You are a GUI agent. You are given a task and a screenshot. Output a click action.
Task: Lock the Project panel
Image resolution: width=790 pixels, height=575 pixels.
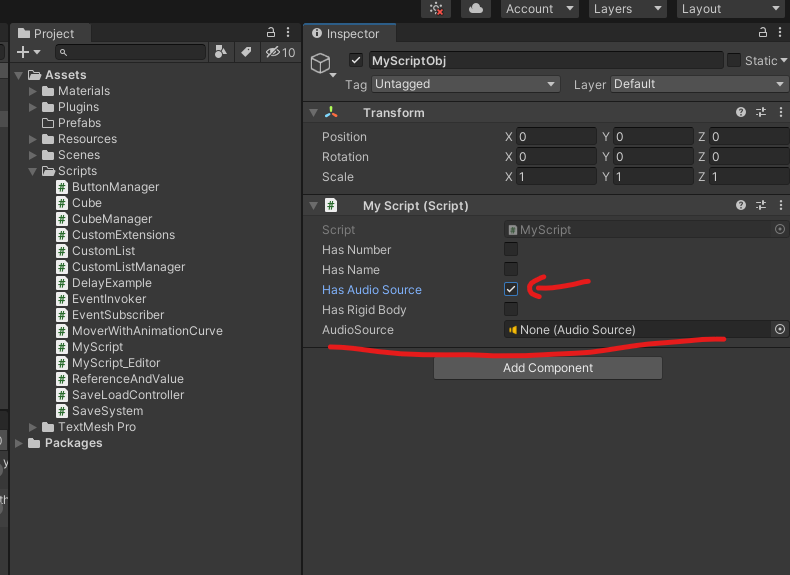(x=271, y=33)
